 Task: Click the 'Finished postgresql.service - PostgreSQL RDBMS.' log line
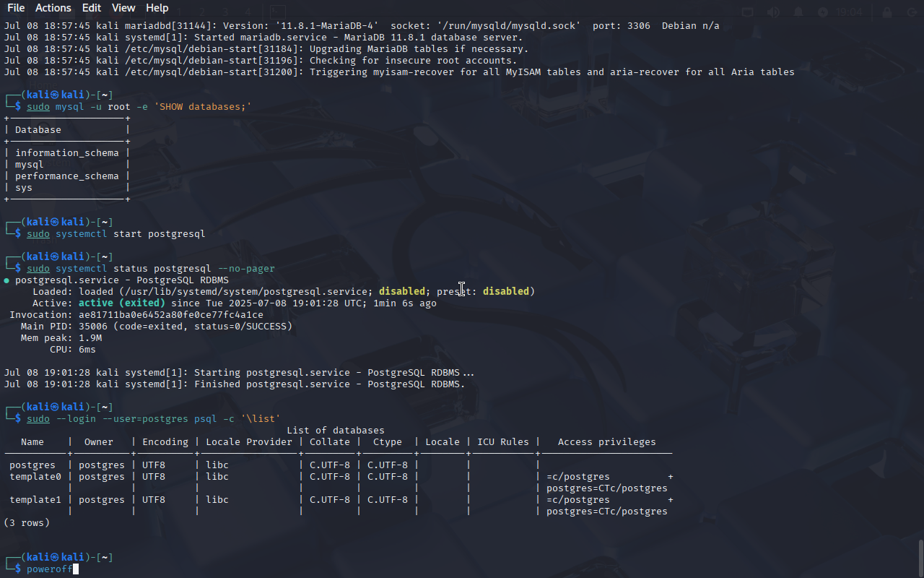click(x=235, y=384)
